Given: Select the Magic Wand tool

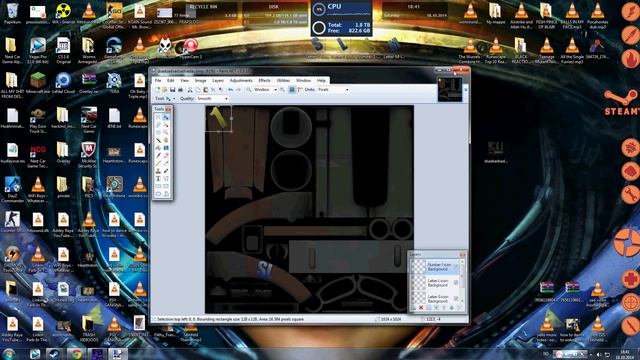Looking at the screenshot, I should click(x=158, y=140).
